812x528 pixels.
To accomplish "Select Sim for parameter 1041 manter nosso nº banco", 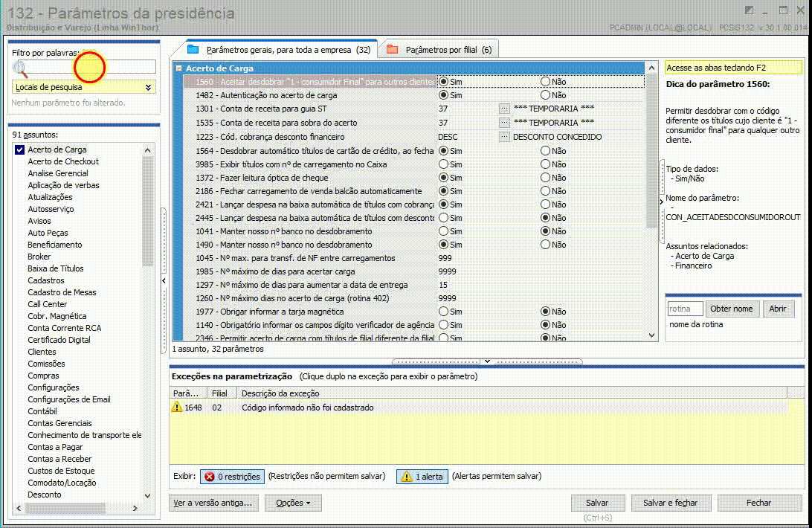I will 443,231.
